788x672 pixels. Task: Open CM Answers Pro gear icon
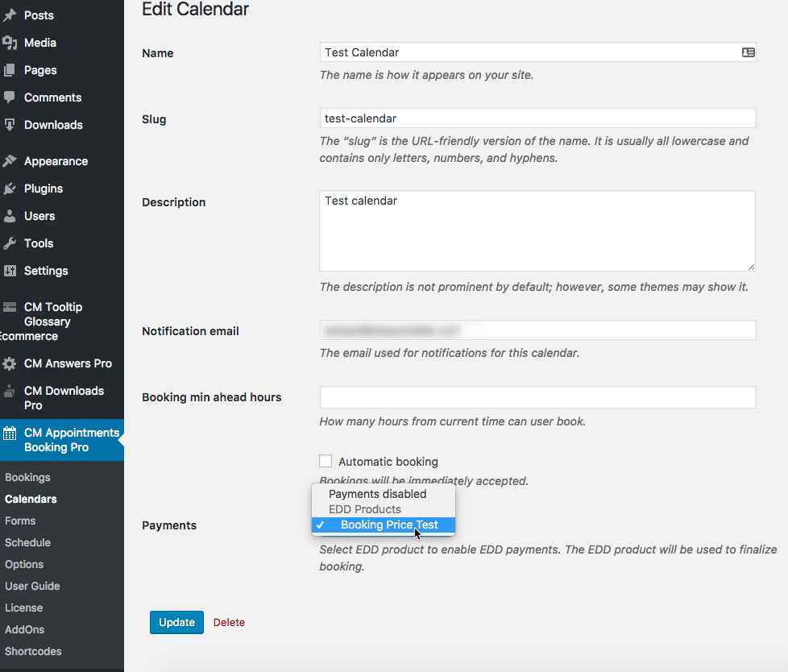coord(10,363)
